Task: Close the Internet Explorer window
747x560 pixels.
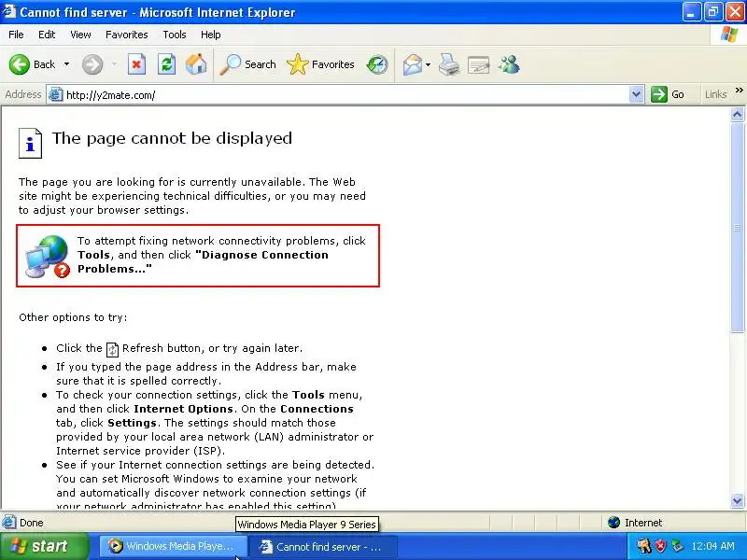Action: (x=735, y=12)
